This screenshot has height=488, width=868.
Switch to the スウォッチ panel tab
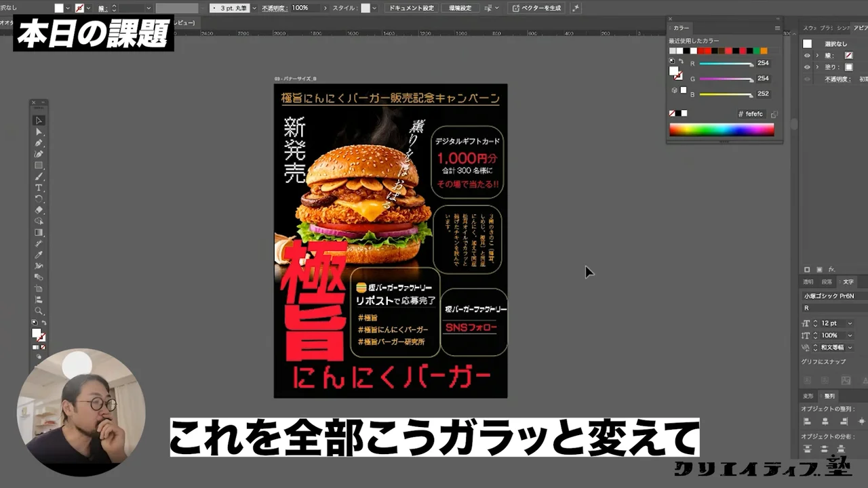pos(810,28)
